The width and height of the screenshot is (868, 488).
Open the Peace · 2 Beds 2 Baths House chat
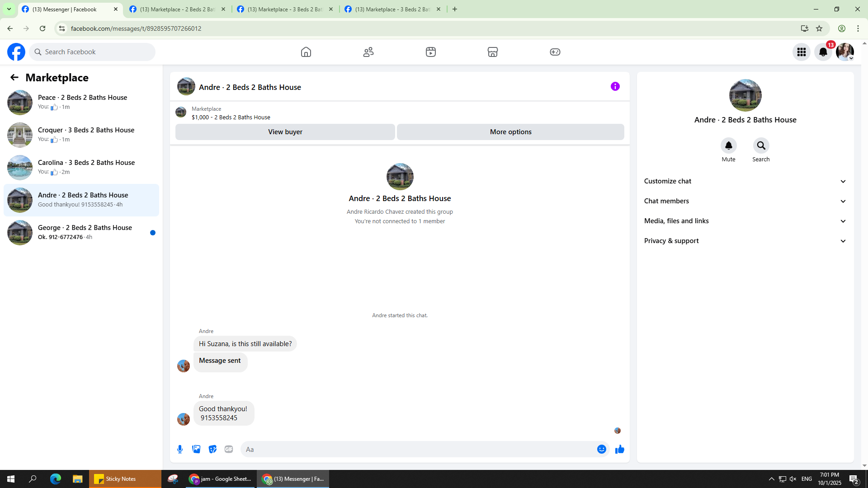[81, 103]
